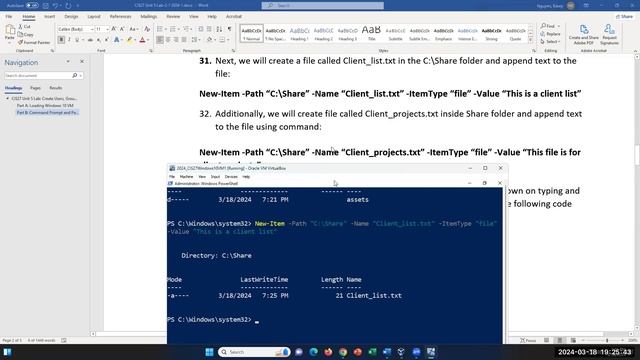Open Devices menu in VirtualBox window
640x360 pixels.
coord(231,177)
